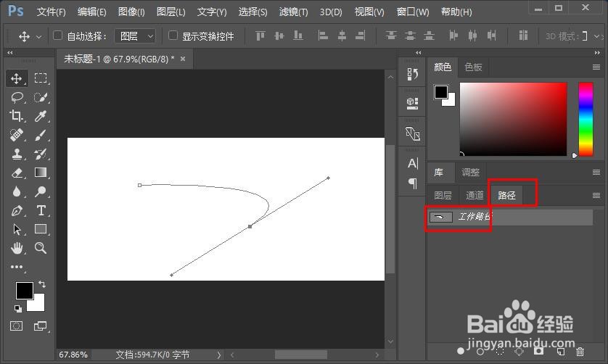Select the History Brush tool
The width and height of the screenshot is (608, 364).
coord(41,154)
